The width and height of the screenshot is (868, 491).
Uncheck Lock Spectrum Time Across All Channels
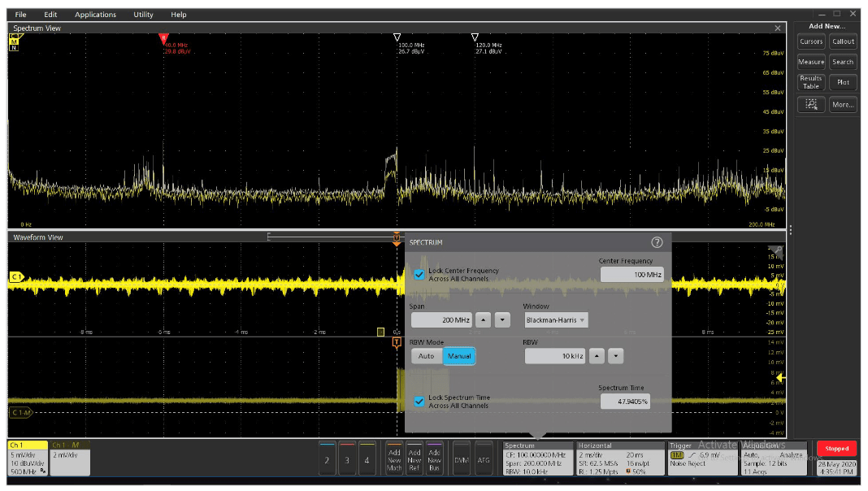(x=419, y=402)
